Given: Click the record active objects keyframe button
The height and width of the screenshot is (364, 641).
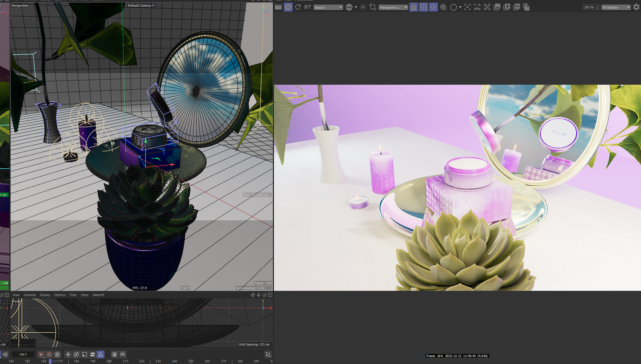Looking at the screenshot, I should [x=41, y=354].
